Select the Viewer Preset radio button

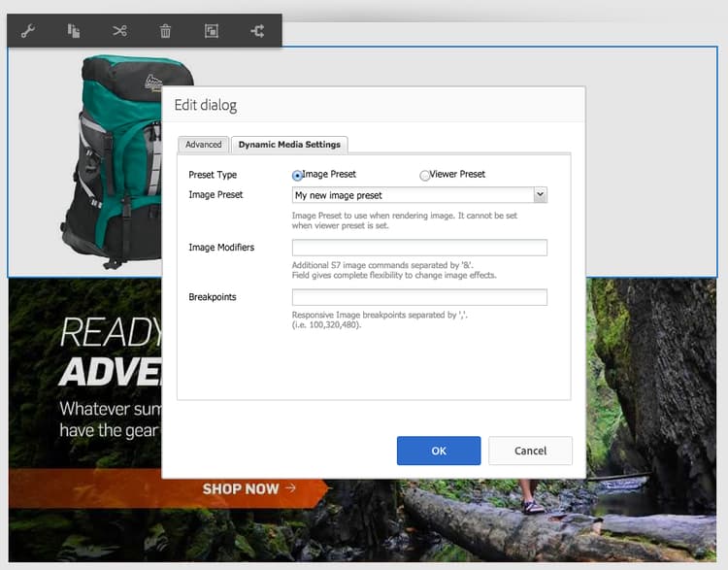tap(424, 176)
